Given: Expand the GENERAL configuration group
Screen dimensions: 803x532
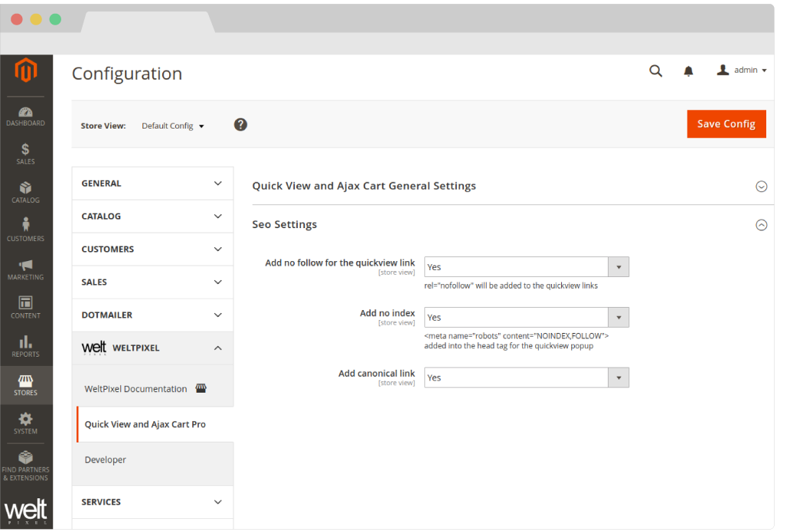Looking at the screenshot, I should 152,184.
